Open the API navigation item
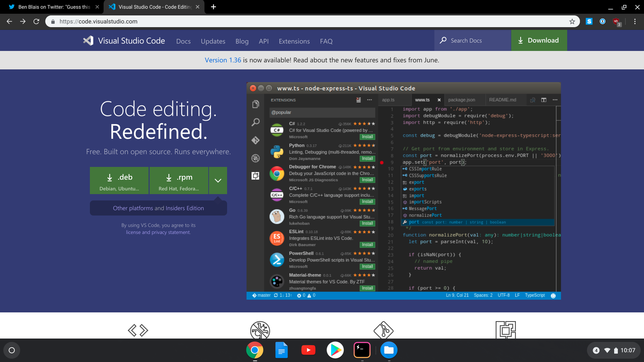 click(264, 41)
